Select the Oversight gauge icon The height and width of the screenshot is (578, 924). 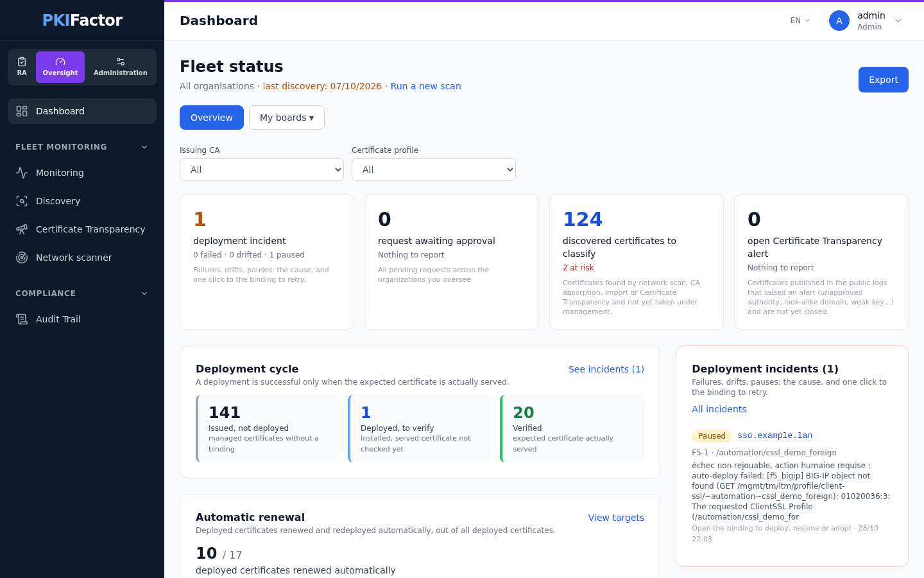60,62
